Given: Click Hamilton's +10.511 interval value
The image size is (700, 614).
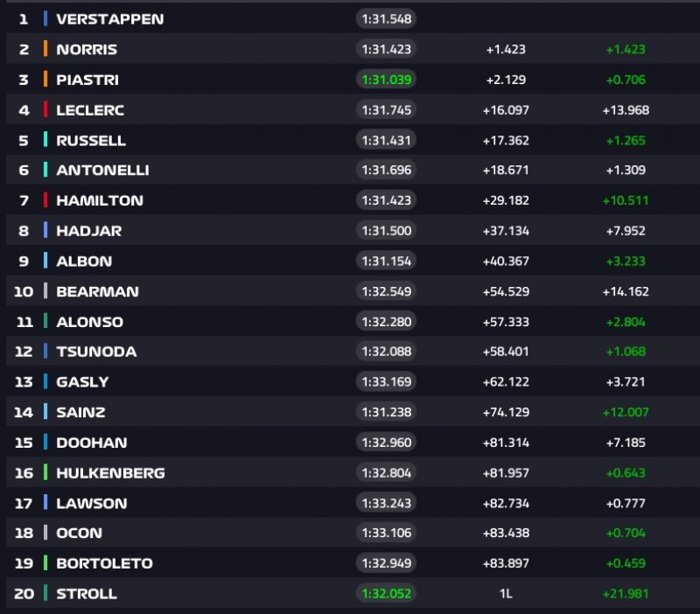Looking at the screenshot, I should click(x=625, y=200).
